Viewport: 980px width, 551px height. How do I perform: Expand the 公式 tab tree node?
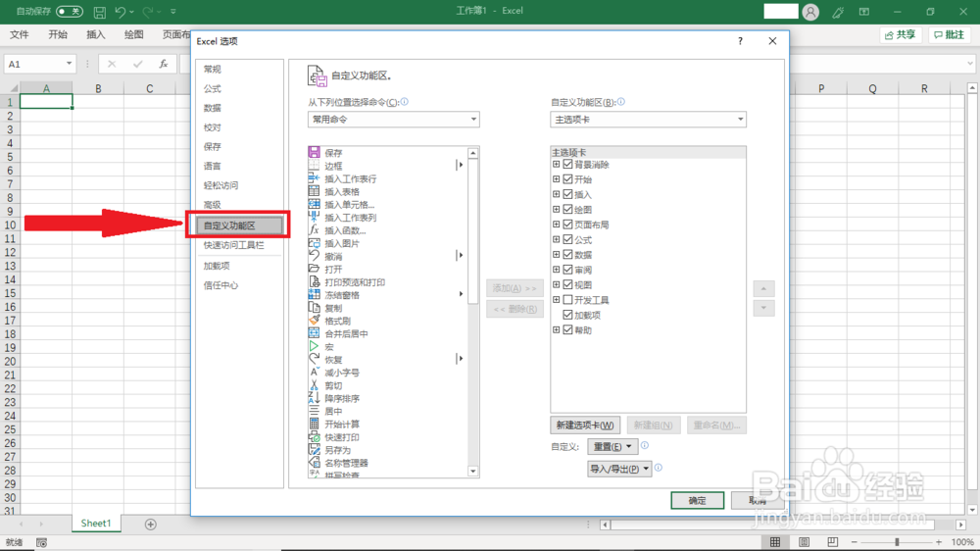pyautogui.click(x=557, y=239)
